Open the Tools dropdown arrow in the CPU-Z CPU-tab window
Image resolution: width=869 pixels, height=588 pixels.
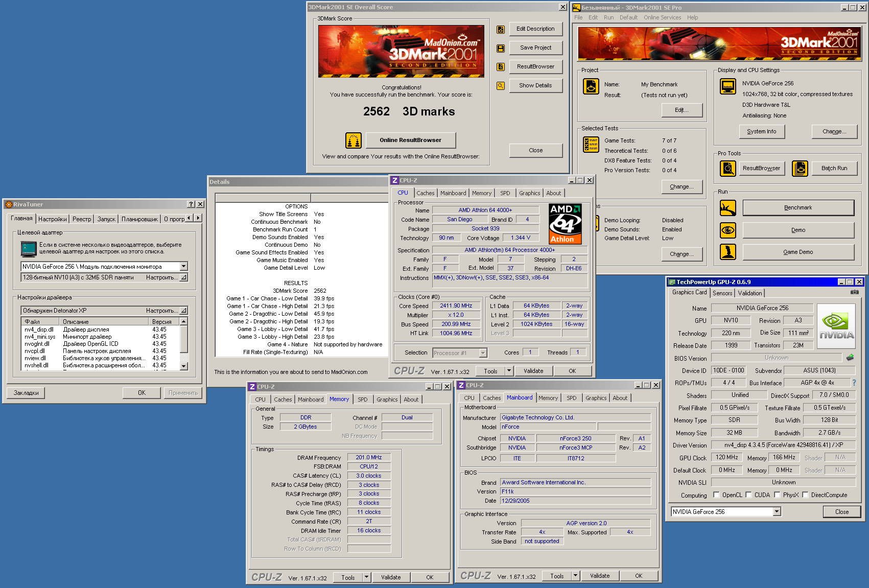(509, 371)
